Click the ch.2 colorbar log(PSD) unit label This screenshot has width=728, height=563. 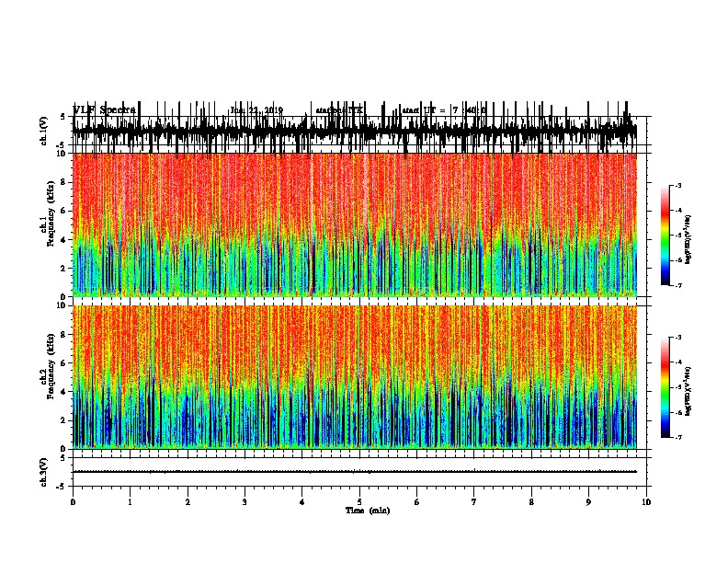[688, 392]
